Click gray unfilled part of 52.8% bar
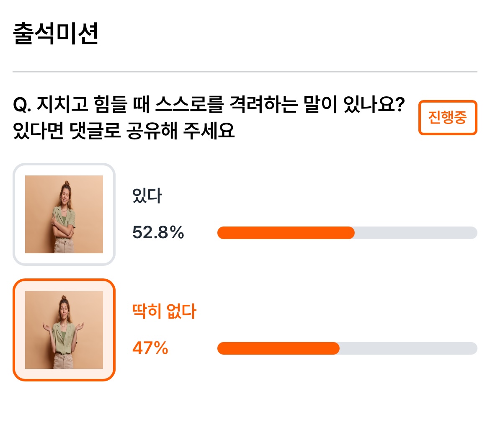 (416, 233)
